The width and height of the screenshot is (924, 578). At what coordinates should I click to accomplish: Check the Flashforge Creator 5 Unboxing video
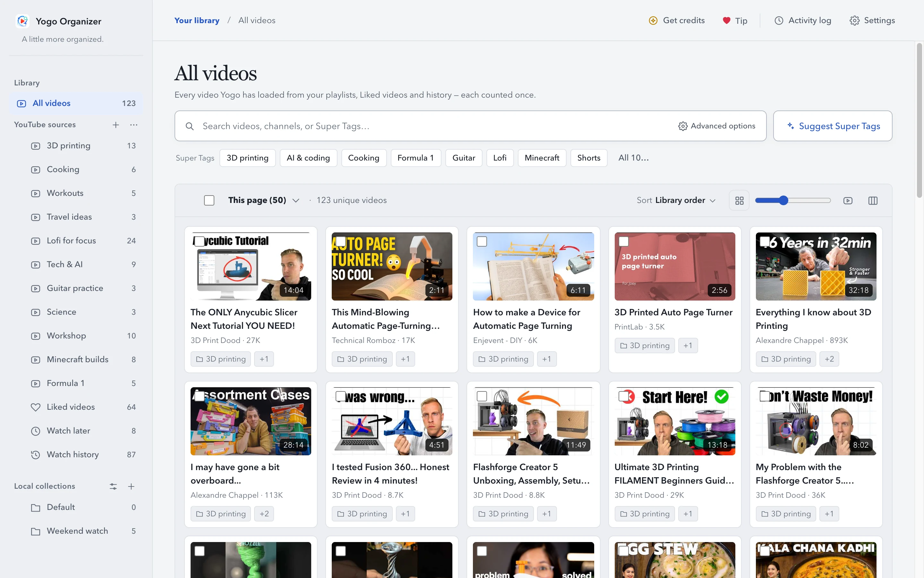(482, 397)
